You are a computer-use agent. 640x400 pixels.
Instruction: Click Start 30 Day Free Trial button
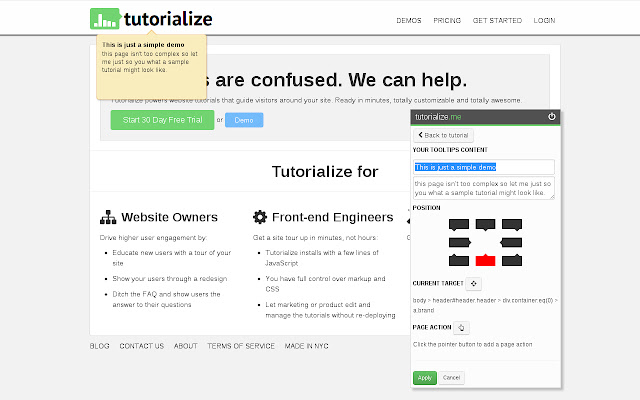point(162,120)
